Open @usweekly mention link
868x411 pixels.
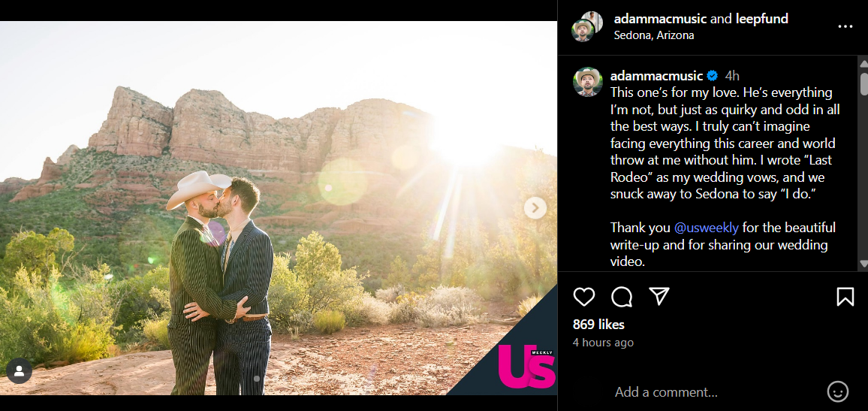(x=706, y=228)
